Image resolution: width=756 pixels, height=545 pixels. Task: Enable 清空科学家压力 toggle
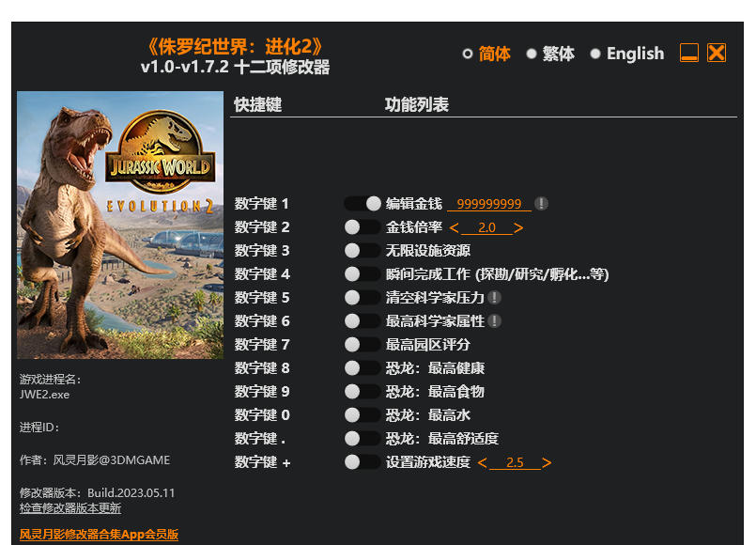pyautogui.click(x=363, y=298)
